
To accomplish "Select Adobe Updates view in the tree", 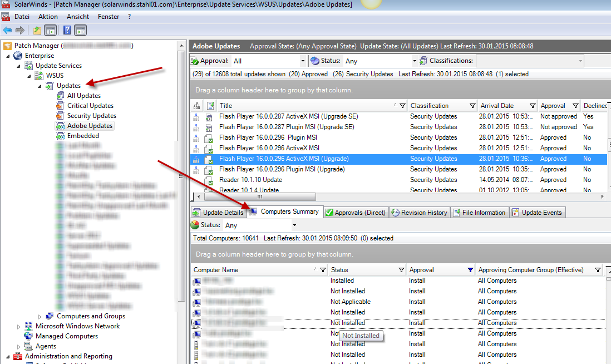I will coord(90,125).
